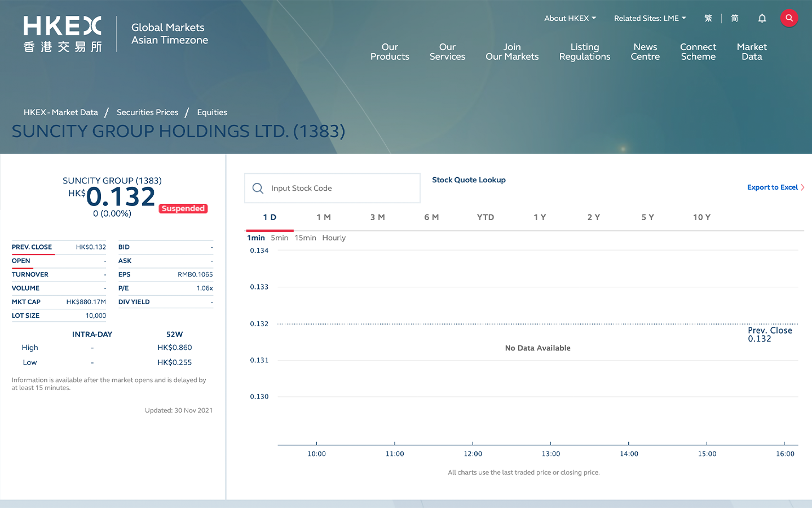Viewport: 812px width, 508px height.
Task: Go to Equities breadcrumb
Action: tap(212, 112)
